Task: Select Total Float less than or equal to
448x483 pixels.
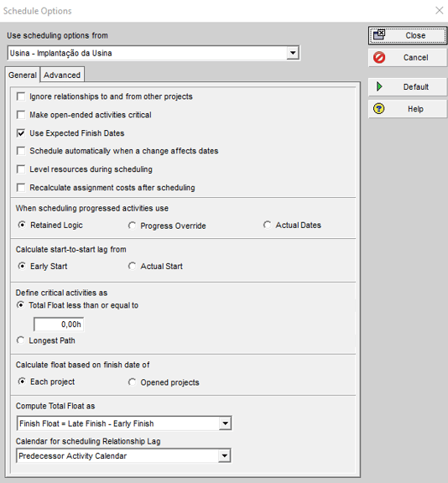Action: coord(20,305)
